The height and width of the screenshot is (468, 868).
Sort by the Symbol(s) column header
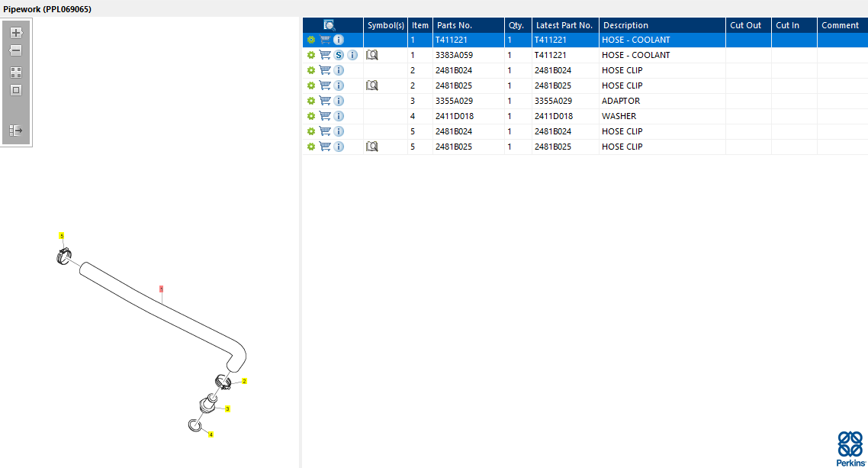[386, 25]
